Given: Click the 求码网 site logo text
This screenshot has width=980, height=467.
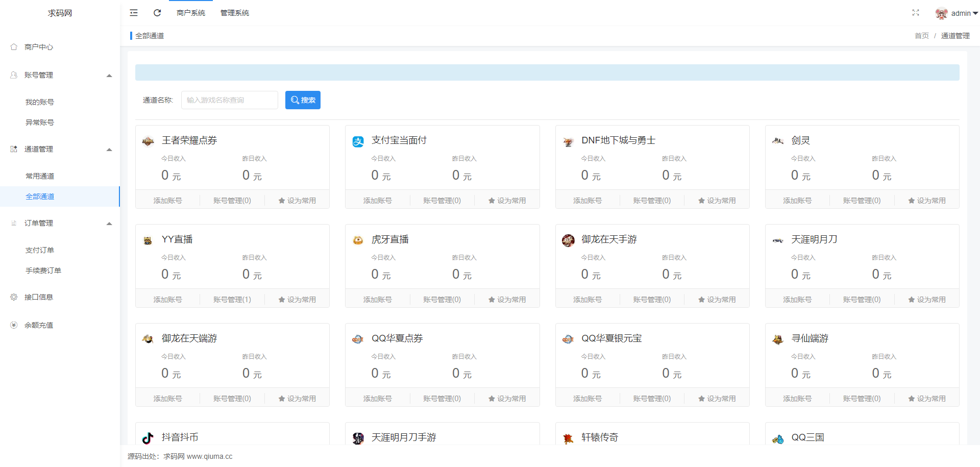Looking at the screenshot, I should click(x=60, y=13).
